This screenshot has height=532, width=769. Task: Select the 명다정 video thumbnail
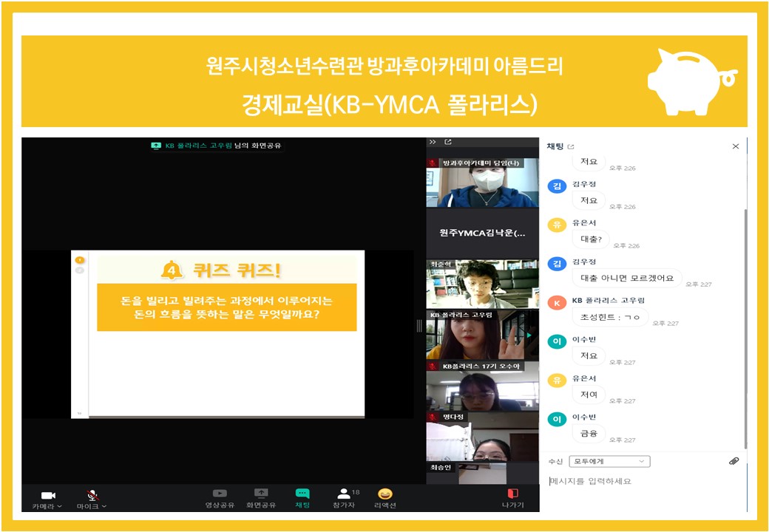pyautogui.click(x=483, y=437)
